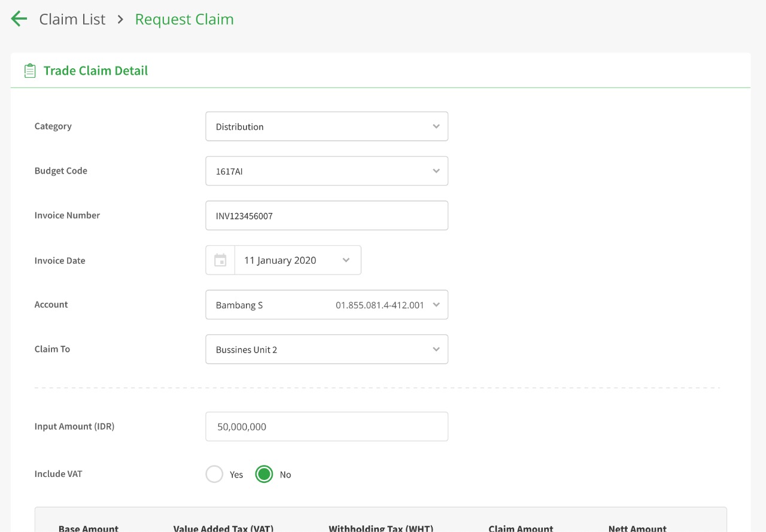The height and width of the screenshot is (532, 766).
Task: Click the breadcrumb chevron separator
Action: point(120,19)
